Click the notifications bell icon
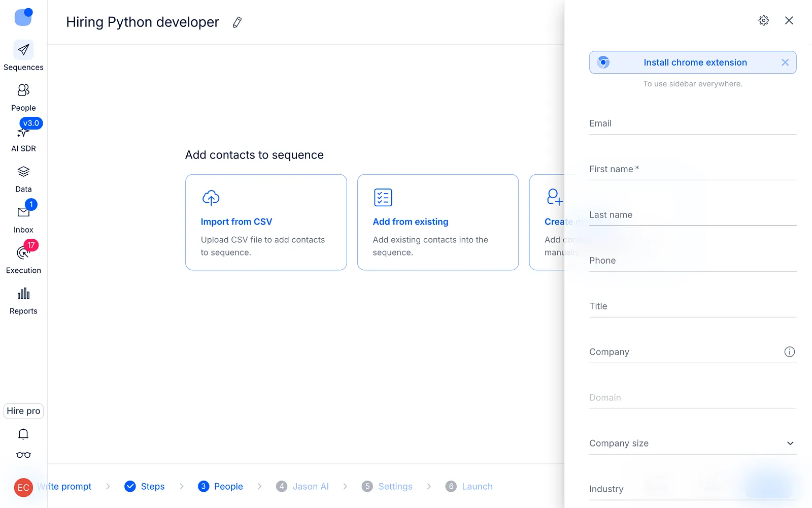The height and width of the screenshot is (508, 812). (x=23, y=434)
